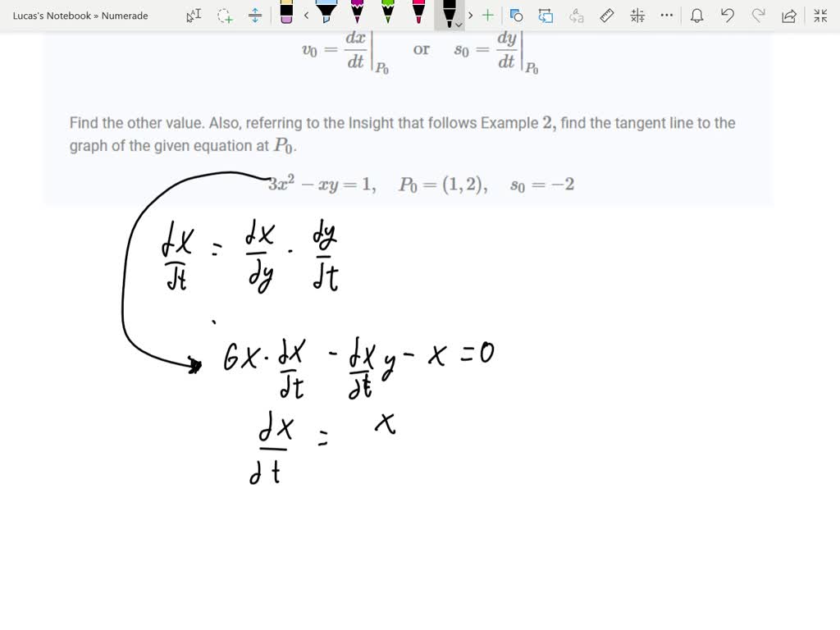Toggle the ink-to-text conversion tool

577,15
